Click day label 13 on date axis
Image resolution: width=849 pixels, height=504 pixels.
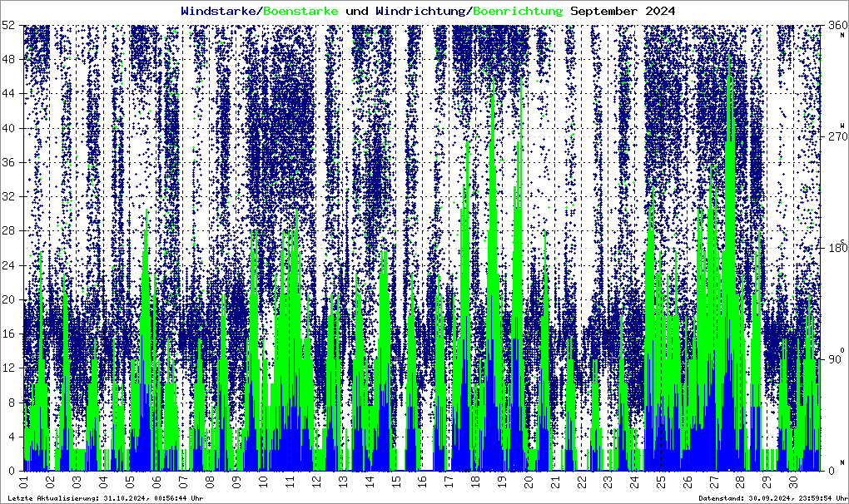tap(343, 480)
